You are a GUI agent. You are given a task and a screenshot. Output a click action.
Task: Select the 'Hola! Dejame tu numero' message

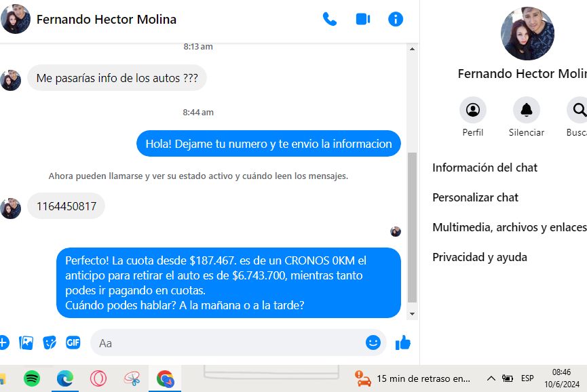269,144
